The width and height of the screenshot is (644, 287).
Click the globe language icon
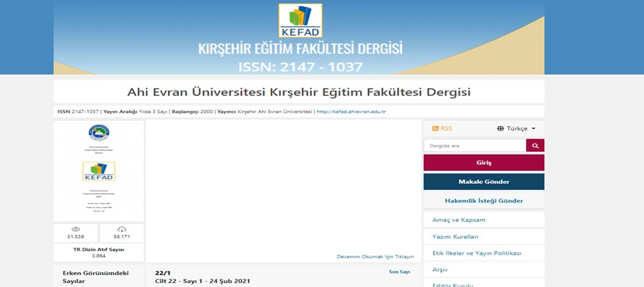click(x=500, y=129)
